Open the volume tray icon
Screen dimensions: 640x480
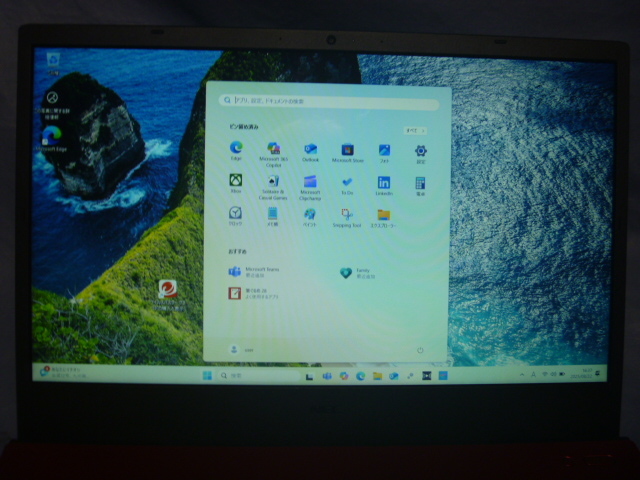click(x=553, y=374)
